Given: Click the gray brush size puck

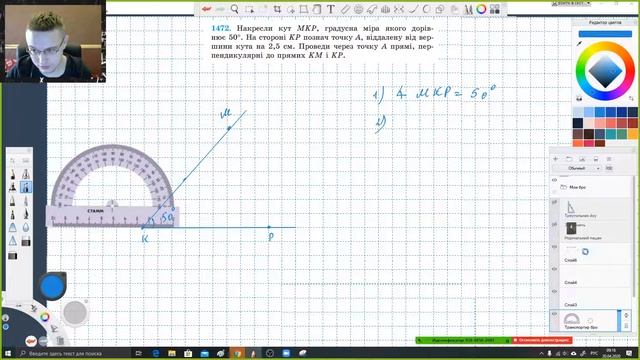Looking at the screenshot, I should (75, 313).
